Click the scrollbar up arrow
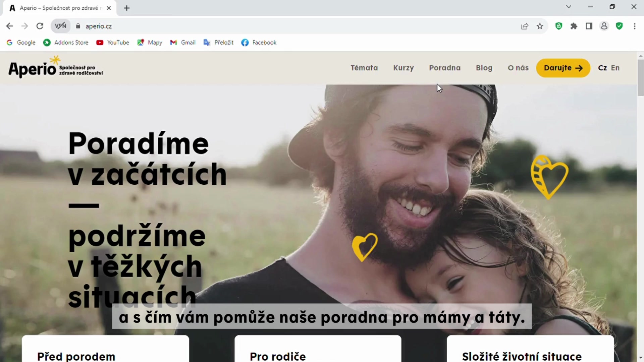Screen dimensions: 644x362 640,56
